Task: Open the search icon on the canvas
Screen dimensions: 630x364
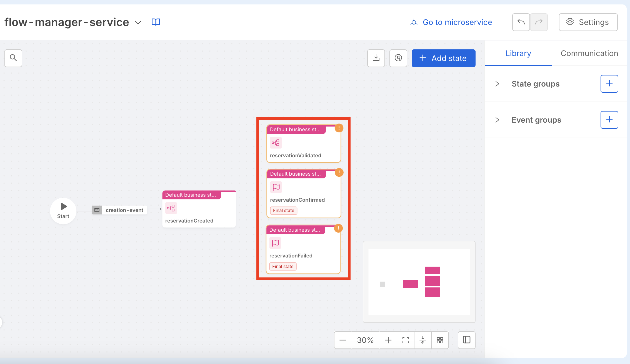Action: tap(13, 58)
